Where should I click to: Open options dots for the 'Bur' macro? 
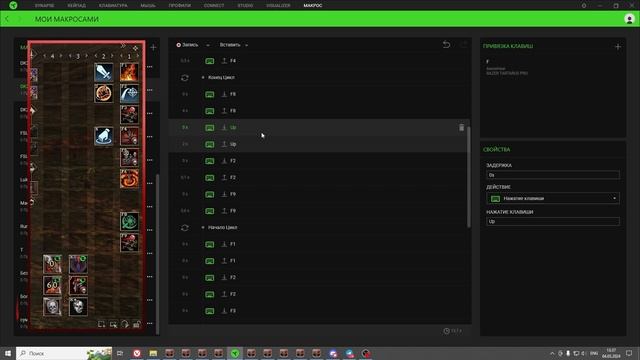coord(150,230)
